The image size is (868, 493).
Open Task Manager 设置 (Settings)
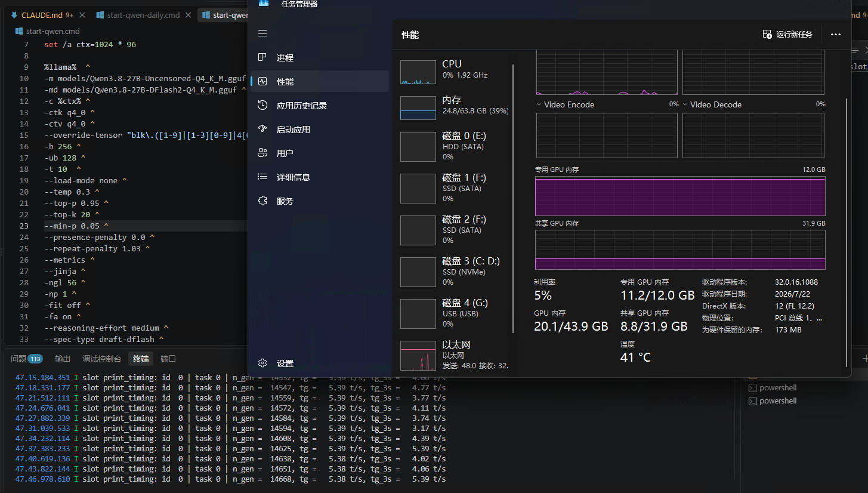pos(320,363)
